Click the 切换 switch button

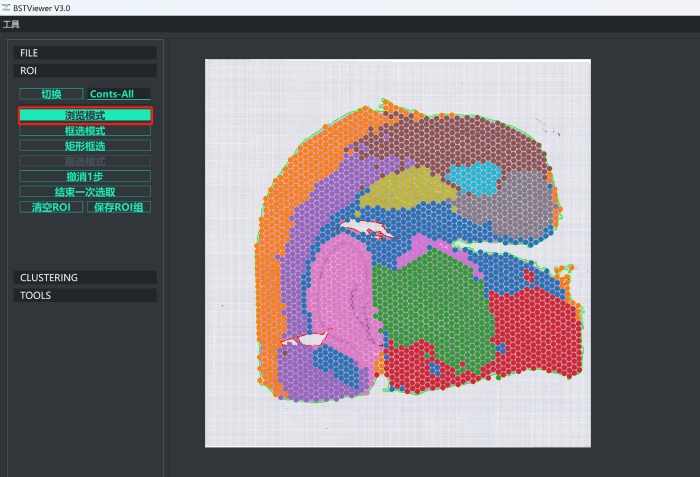[51, 94]
